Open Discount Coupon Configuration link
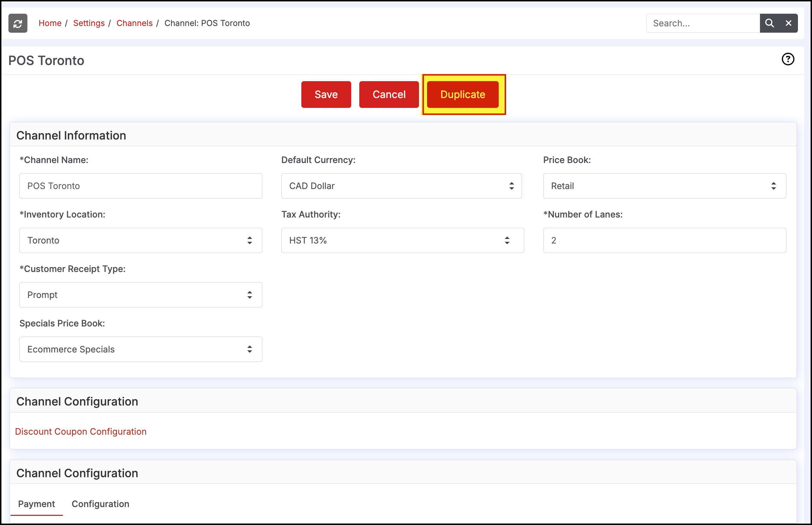 (81, 432)
